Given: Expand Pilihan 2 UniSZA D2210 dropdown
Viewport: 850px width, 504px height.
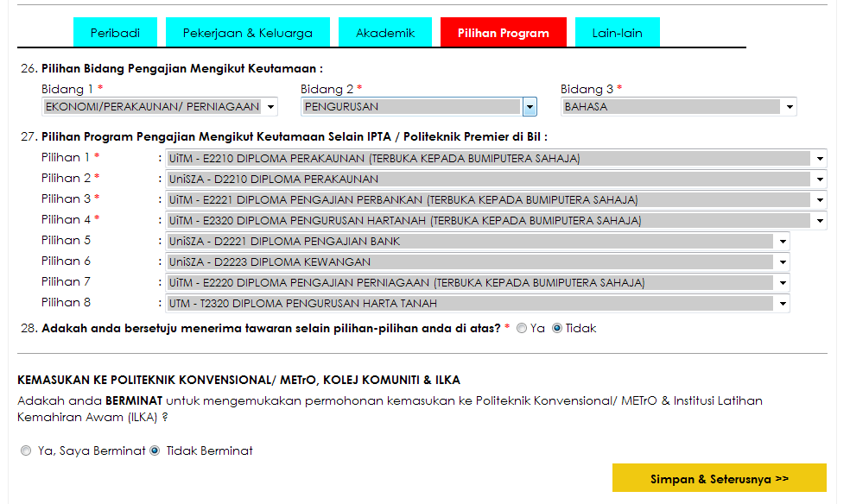Looking at the screenshot, I should pyautogui.click(x=496, y=180).
